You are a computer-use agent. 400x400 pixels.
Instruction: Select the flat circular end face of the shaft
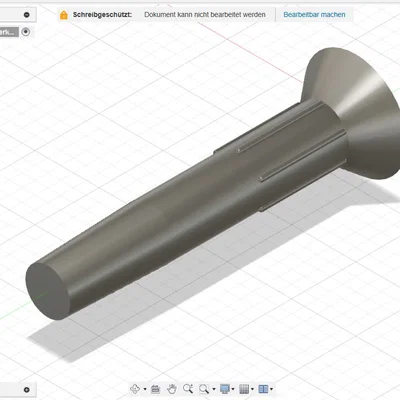tap(48, 291)
